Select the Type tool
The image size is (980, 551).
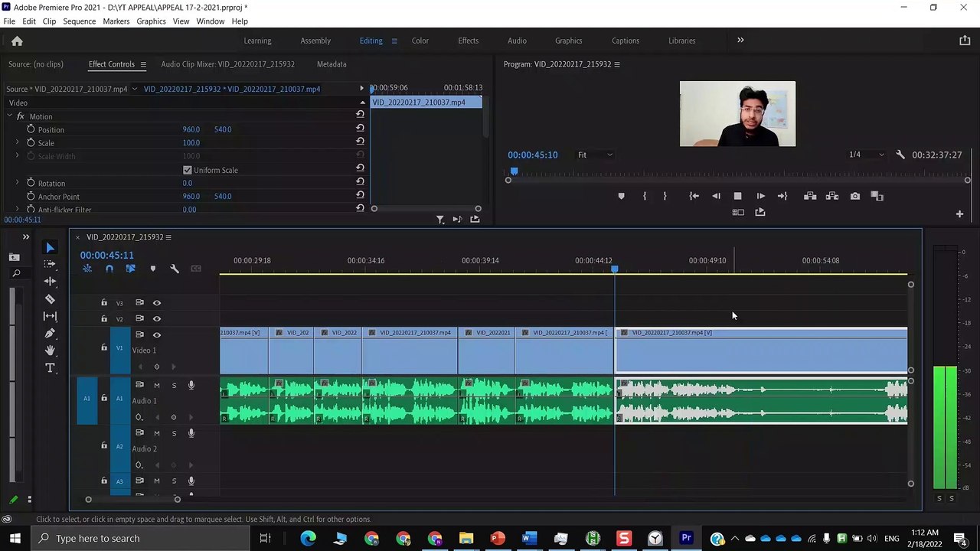tap(51, 368)
